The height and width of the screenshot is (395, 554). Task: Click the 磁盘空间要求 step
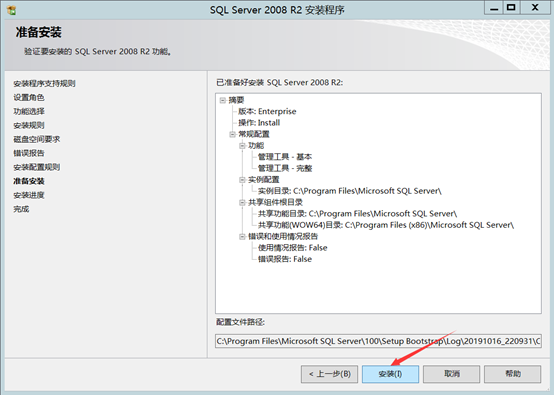(37, 139)
